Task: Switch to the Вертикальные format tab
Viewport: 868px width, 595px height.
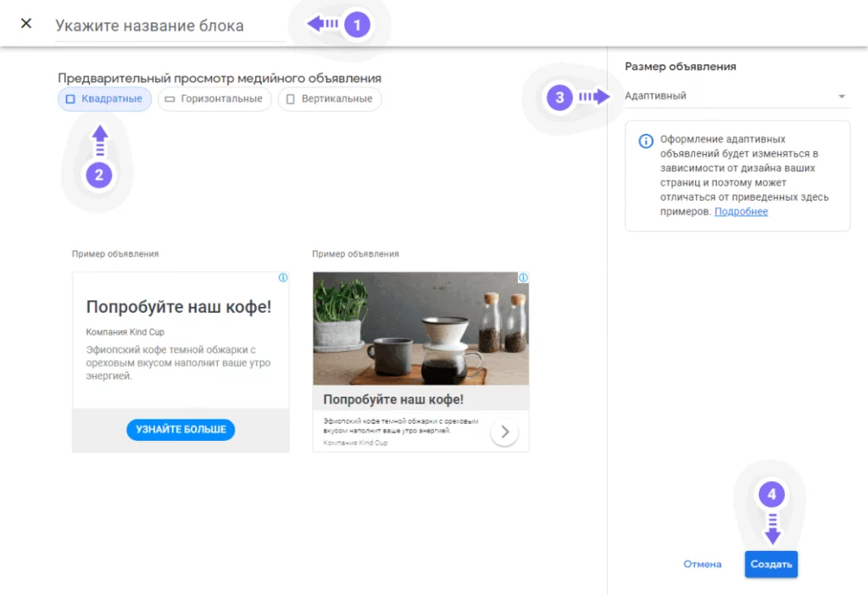Action: pyautogui.click(x=329, y=98)
